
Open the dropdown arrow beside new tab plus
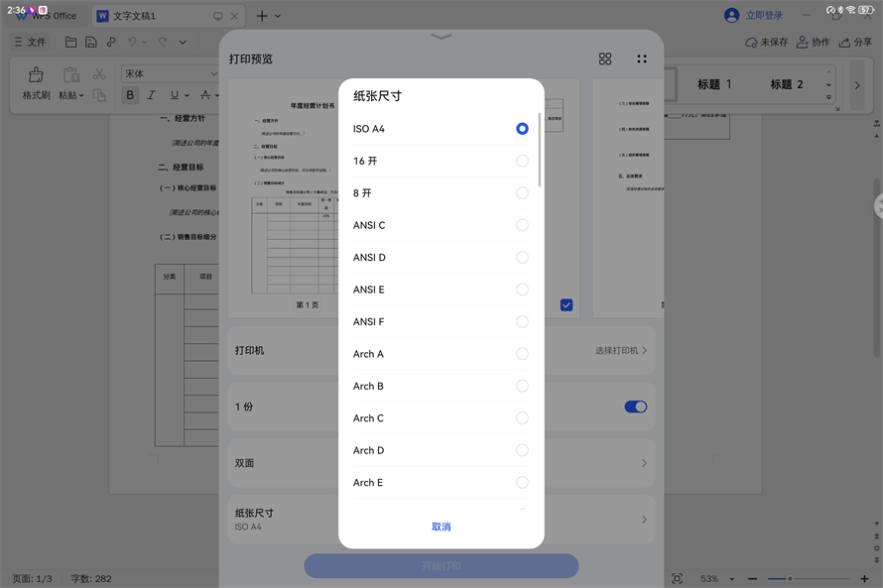278,16
